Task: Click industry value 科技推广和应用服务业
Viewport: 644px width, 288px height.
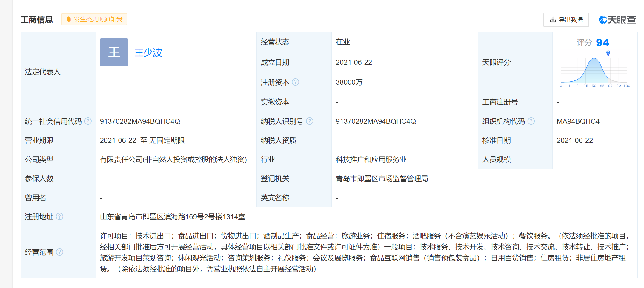Action: click(371, 160)
